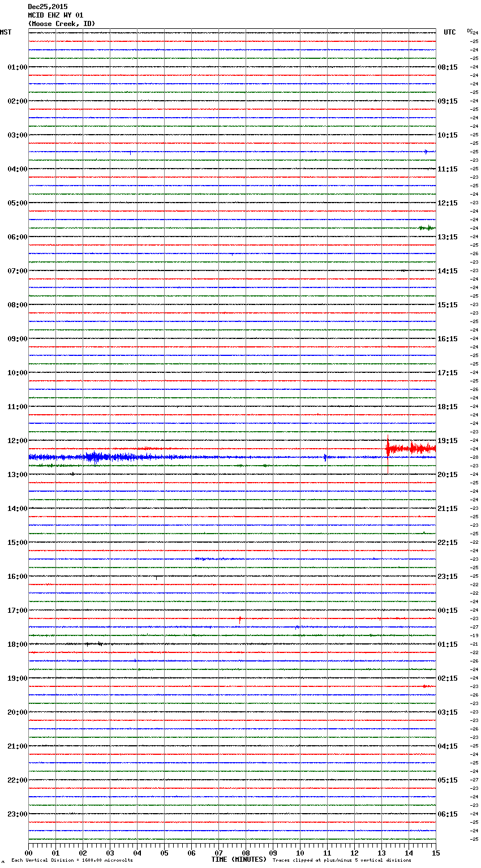The image size is (481, 868).
Task: Click the green burst on the 05:45 MST trace
Action: (x=427, y=228)
